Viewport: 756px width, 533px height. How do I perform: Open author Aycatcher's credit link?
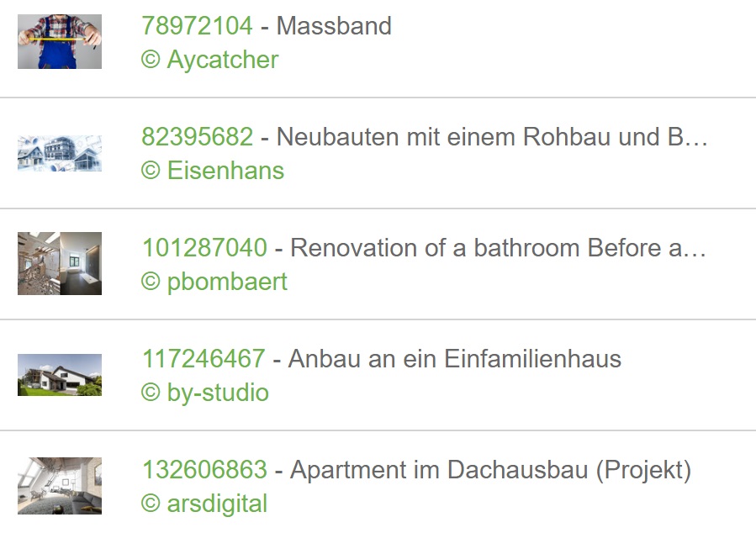point(209,61)
